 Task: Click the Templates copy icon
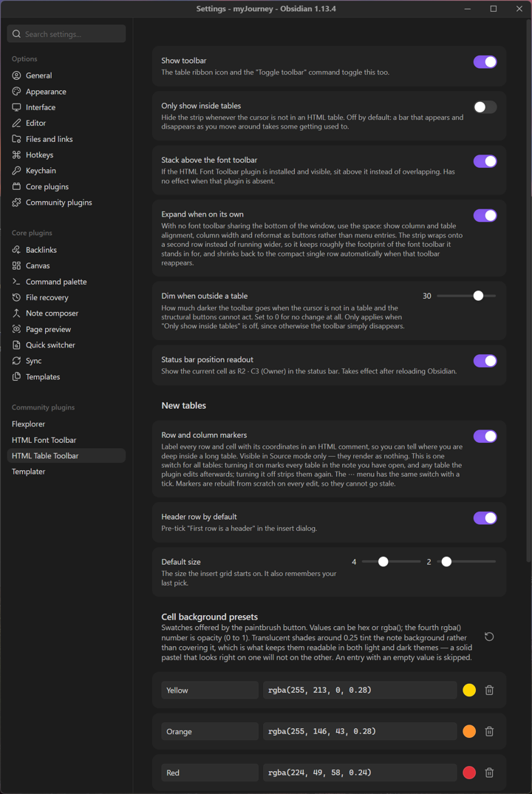point(17,377)
